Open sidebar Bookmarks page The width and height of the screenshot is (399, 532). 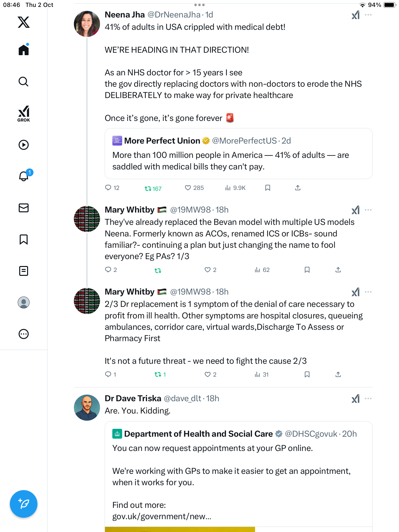(x=24, y=239)
